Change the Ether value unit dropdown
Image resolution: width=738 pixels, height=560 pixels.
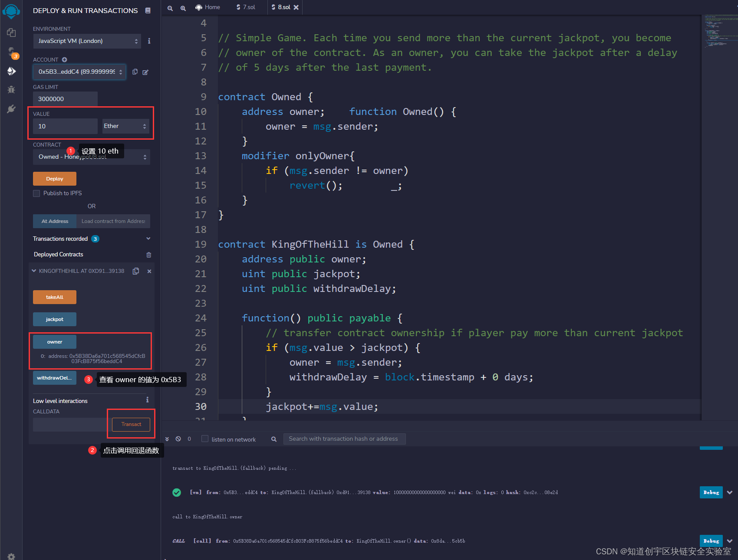(126, 126)
